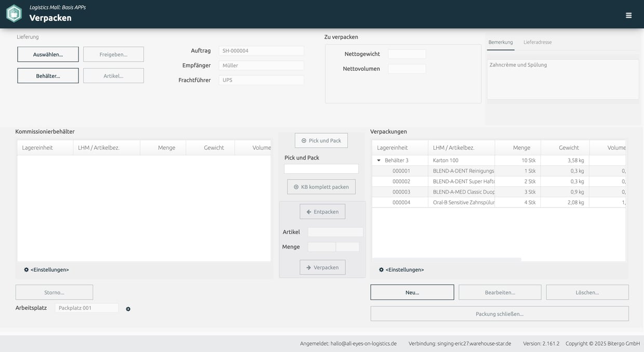
Task: Click Gewicht header in Kommissionierbehälter table
Action: pos(210,148)
